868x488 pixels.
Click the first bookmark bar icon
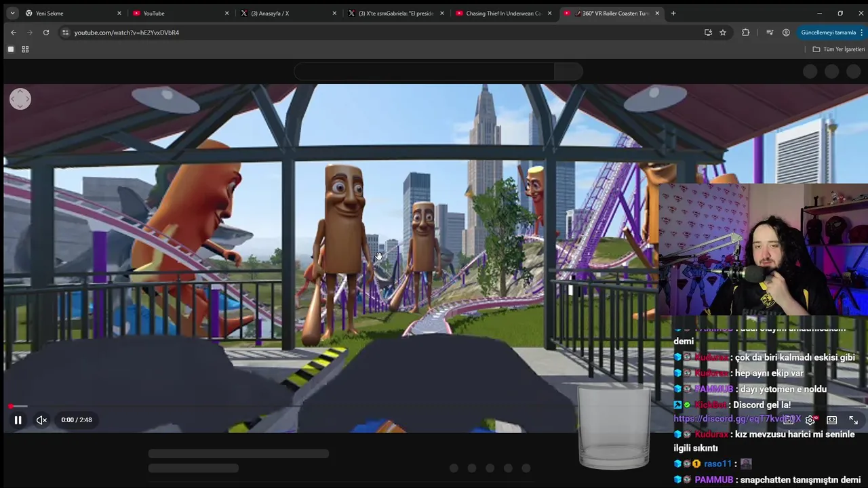point(11,49)
